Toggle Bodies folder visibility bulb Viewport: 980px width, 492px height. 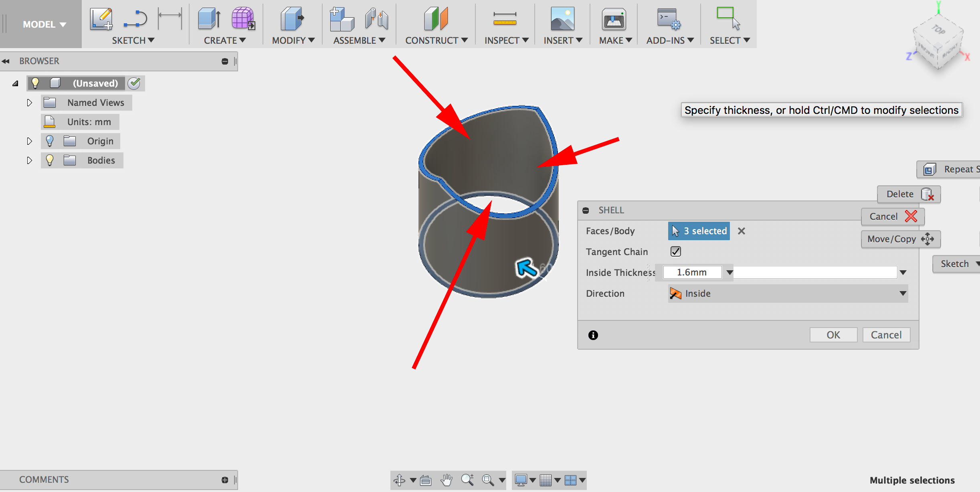50,160
